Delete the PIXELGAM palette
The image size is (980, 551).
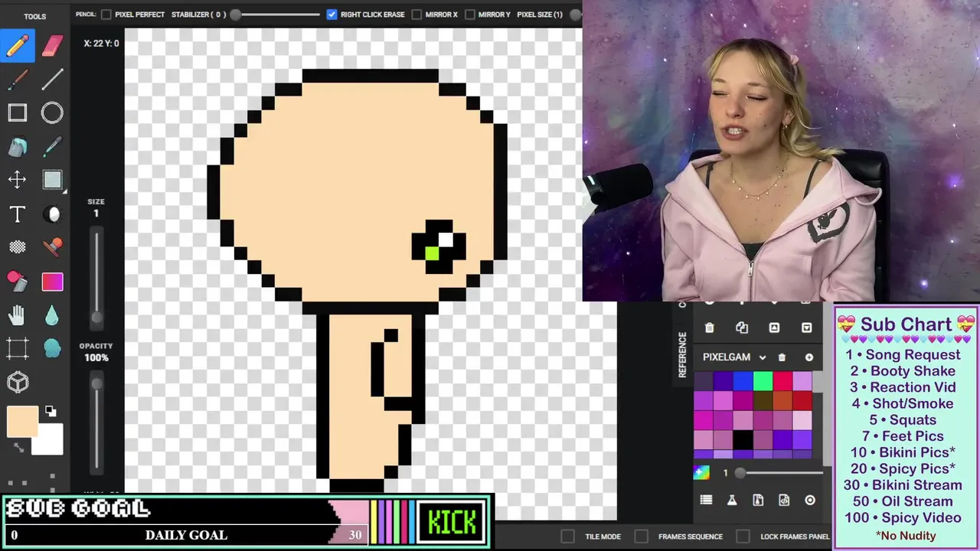(782, 357)
